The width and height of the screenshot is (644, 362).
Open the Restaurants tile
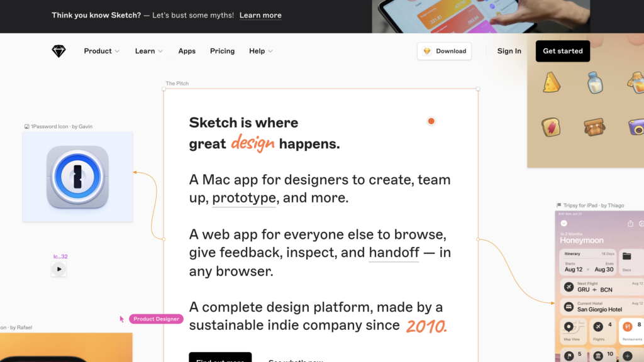coord(631,331)
